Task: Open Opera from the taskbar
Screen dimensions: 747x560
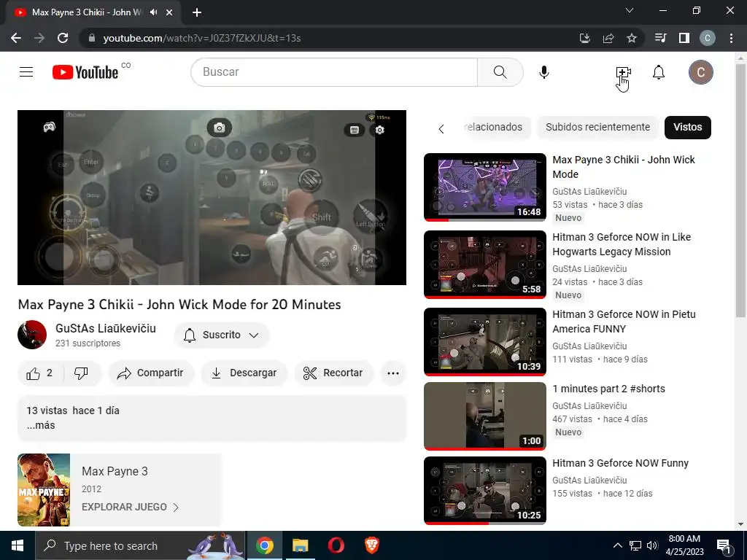Action: pos(336,545)
